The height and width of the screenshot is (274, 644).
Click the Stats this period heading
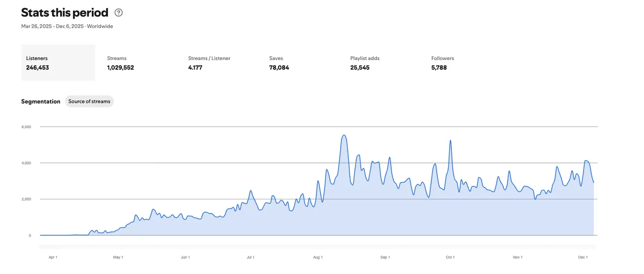tap(65, 13)
